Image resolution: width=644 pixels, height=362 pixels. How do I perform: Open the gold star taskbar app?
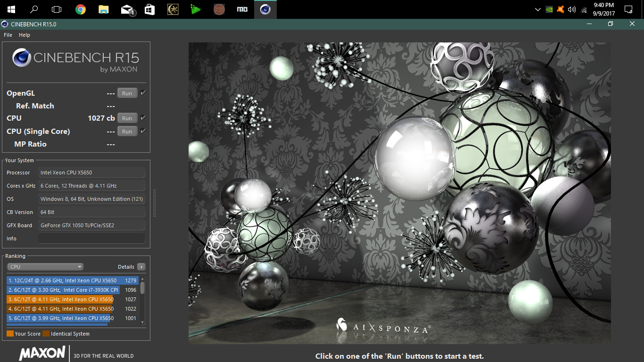click(x=173, y=9)
